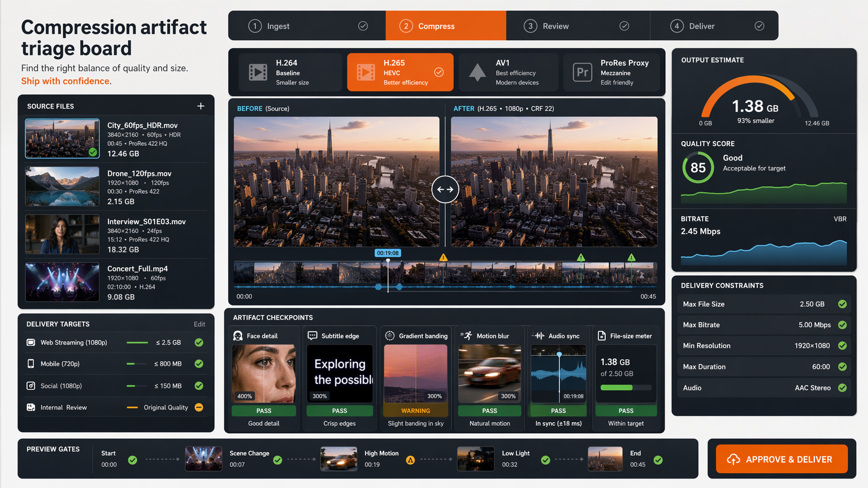
Task: Click the VBR bitrate mode label
Action: [840, 219]
